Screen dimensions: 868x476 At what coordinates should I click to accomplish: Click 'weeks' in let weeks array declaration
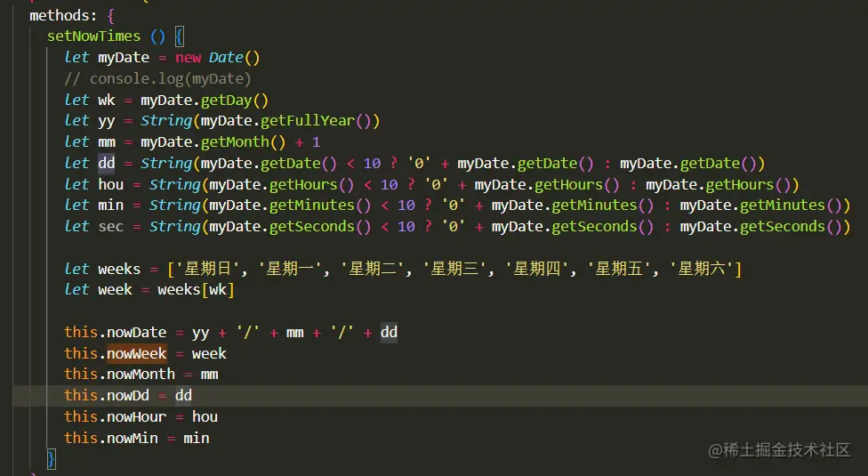119,269
